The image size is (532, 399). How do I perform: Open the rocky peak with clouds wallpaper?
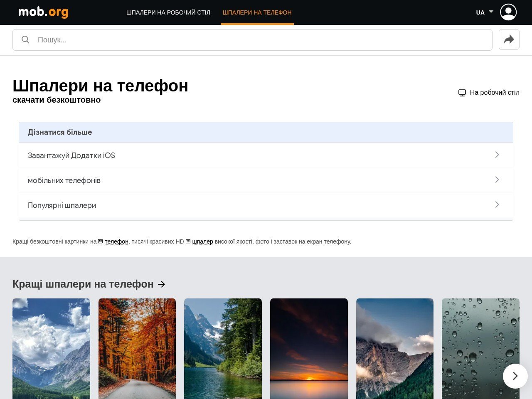point(395,349)
